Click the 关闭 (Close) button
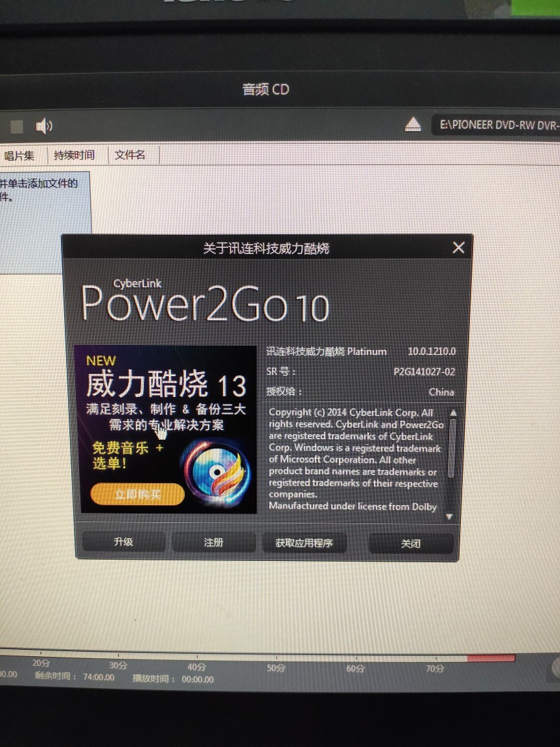The image size is (560, 747). coord(411,543)
